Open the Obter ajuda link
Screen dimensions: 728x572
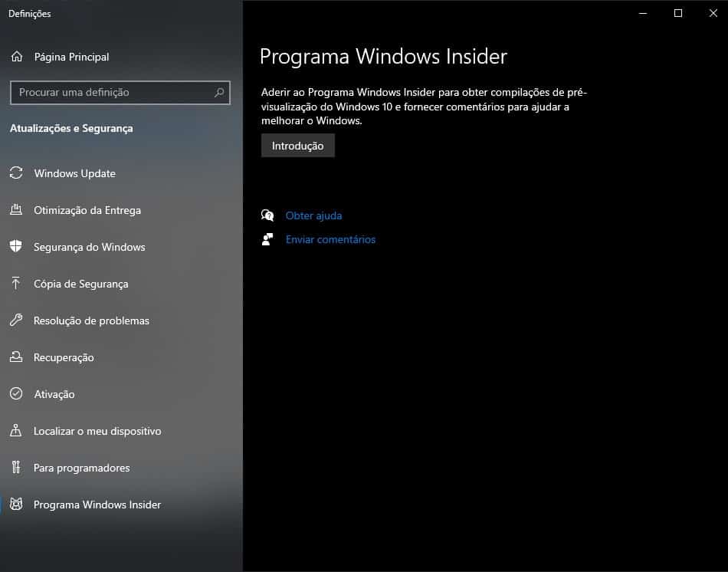[x=313, y=215]
